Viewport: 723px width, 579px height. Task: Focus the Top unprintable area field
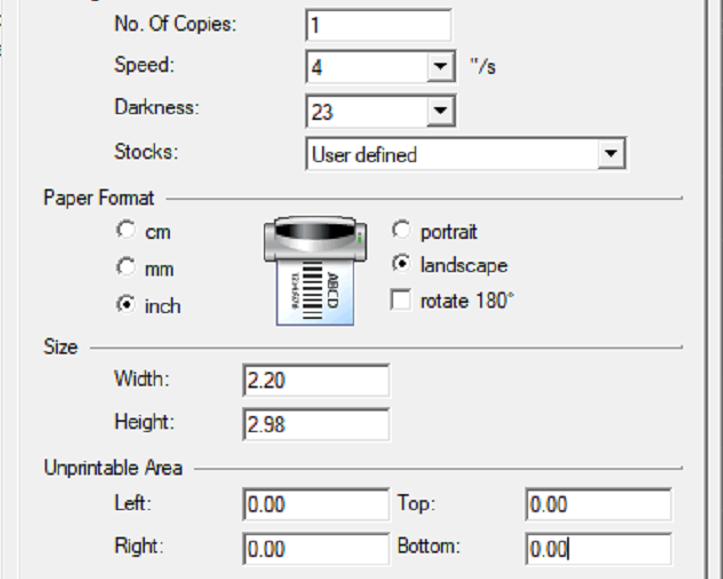point(598,505)
